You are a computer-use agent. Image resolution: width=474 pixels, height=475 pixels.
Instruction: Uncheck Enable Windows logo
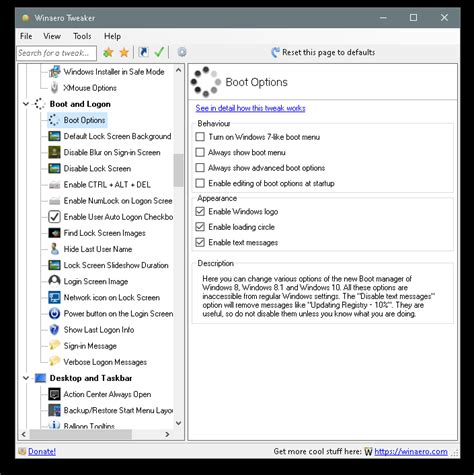pos(200,211)
